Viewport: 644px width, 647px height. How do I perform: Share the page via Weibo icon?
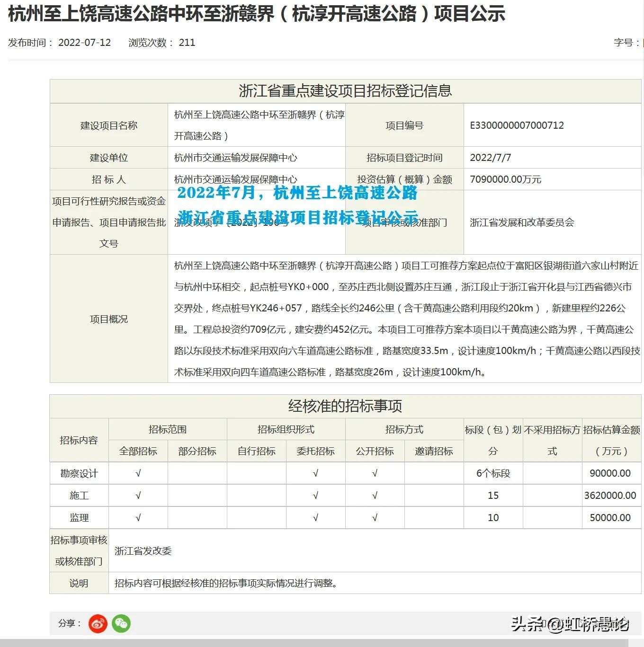[98, 623]
